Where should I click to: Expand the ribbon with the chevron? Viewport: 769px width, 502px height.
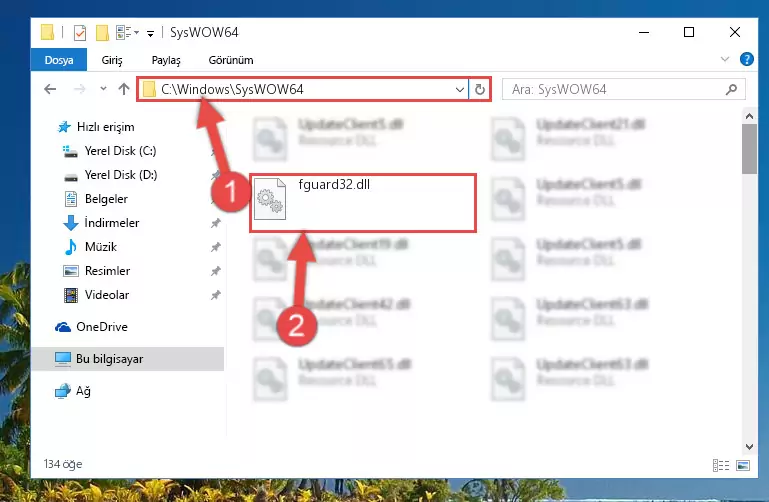[725, 59]
